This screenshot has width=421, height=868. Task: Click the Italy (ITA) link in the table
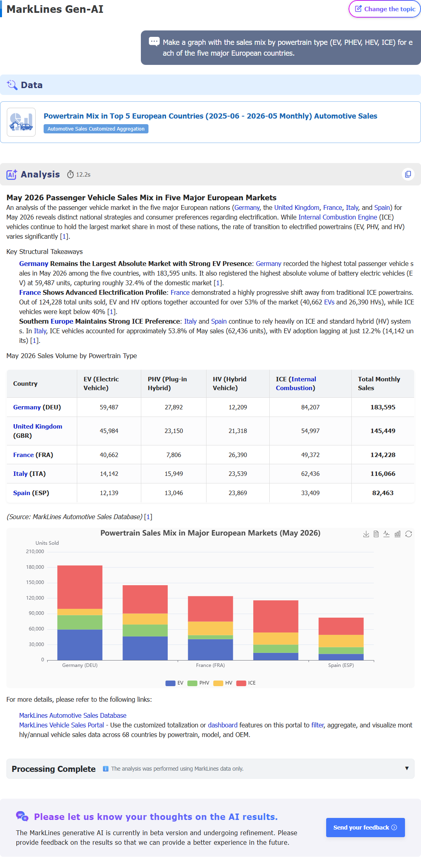(x=20, y=473)
